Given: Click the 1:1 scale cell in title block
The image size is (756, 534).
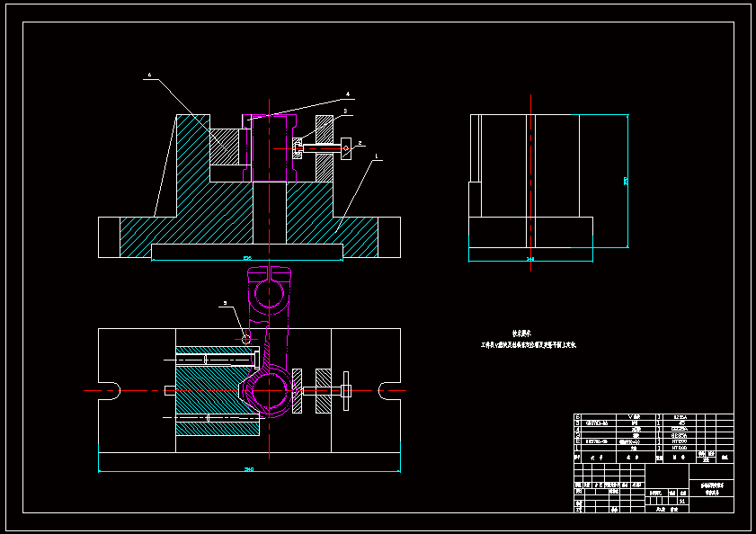Looking at the screenshot, I should coord(682,502).
